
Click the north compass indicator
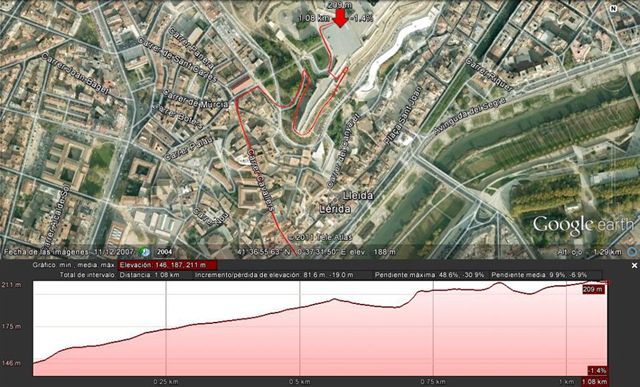pyautogui.click(x=613, y=9)
